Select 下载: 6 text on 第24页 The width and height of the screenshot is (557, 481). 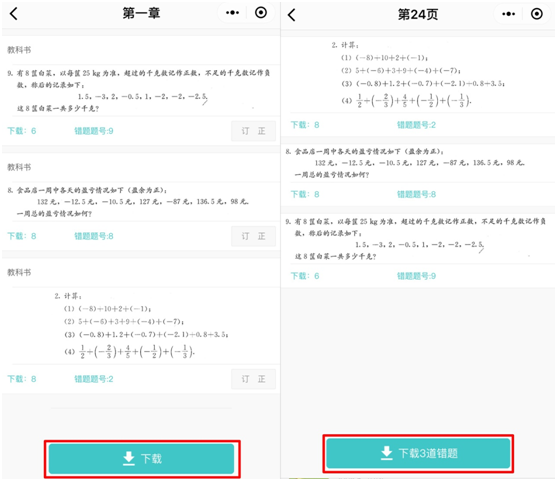click(305, 276)
